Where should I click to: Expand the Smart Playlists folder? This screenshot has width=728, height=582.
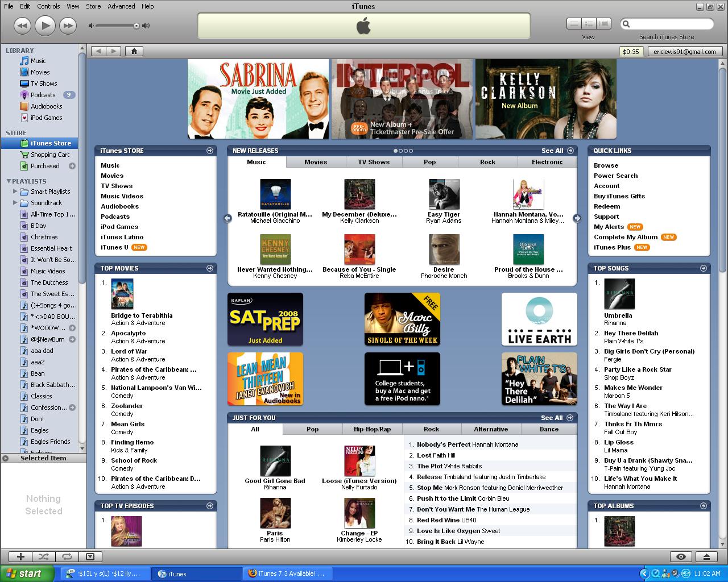pos(15,192)
